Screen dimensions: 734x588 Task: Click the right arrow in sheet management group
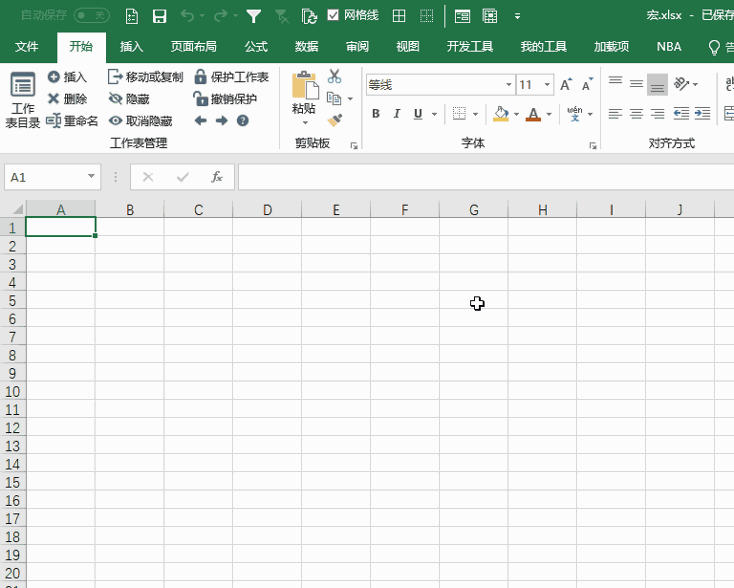coord(221,121)
